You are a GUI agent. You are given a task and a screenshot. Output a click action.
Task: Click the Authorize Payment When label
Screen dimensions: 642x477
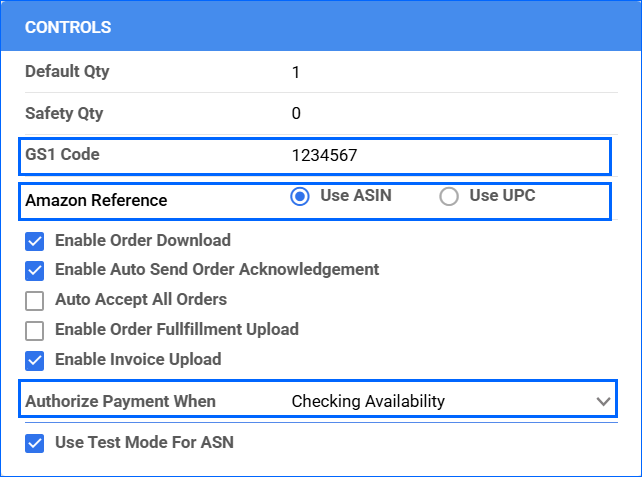point(120,402)
